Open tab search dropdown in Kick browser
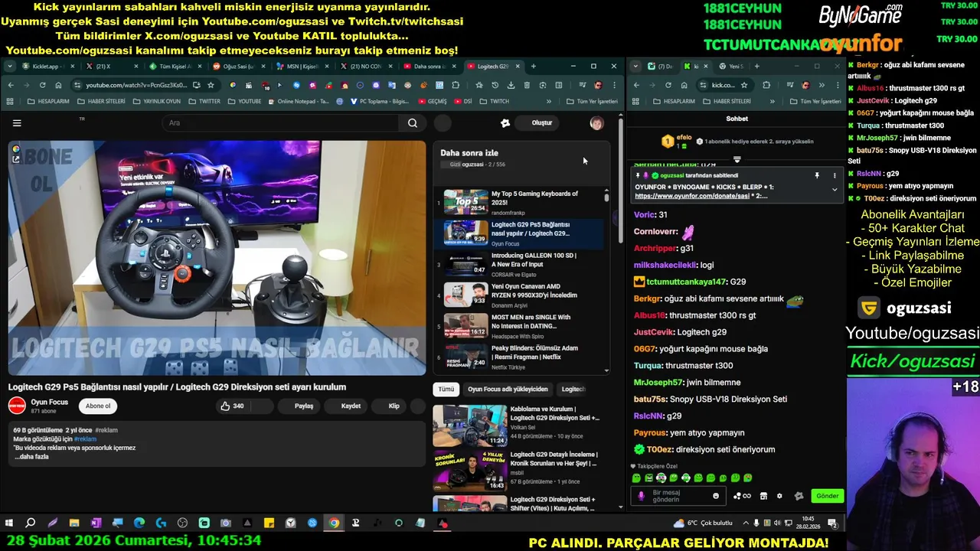 635,67
